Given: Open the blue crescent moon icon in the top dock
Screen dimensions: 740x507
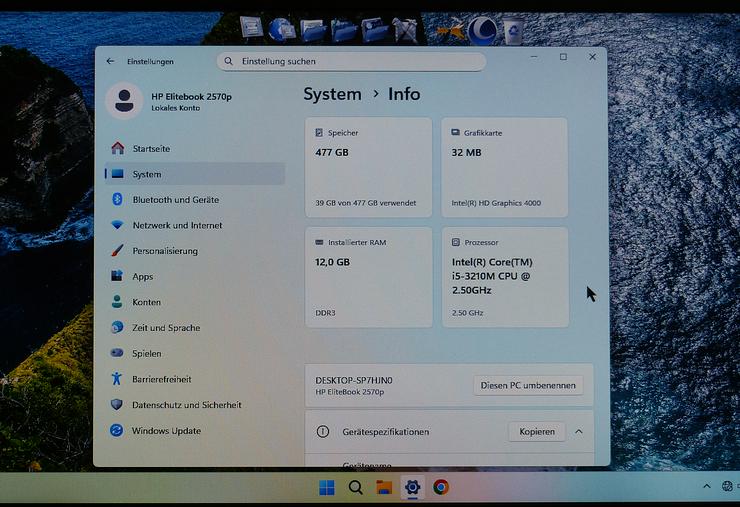Looking at the screenshot, I should pyautogui.click(x=482, y=30).
